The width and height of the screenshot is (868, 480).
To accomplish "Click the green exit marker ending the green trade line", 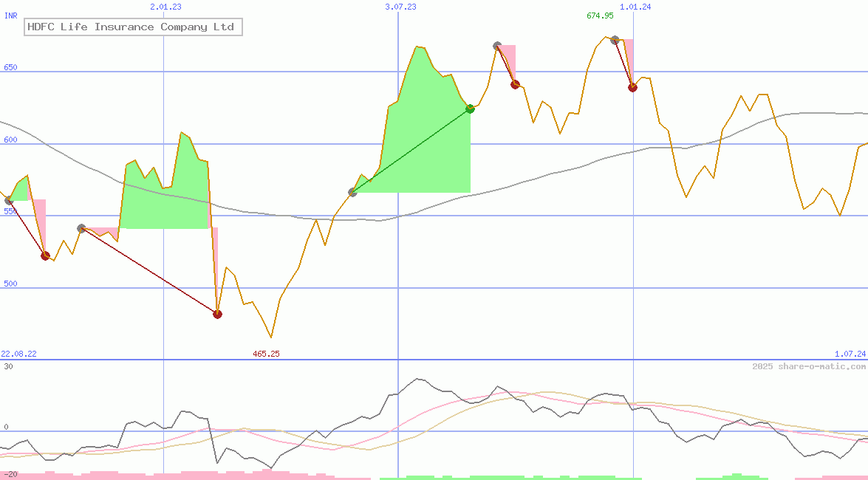I will [x=470, y=109].
